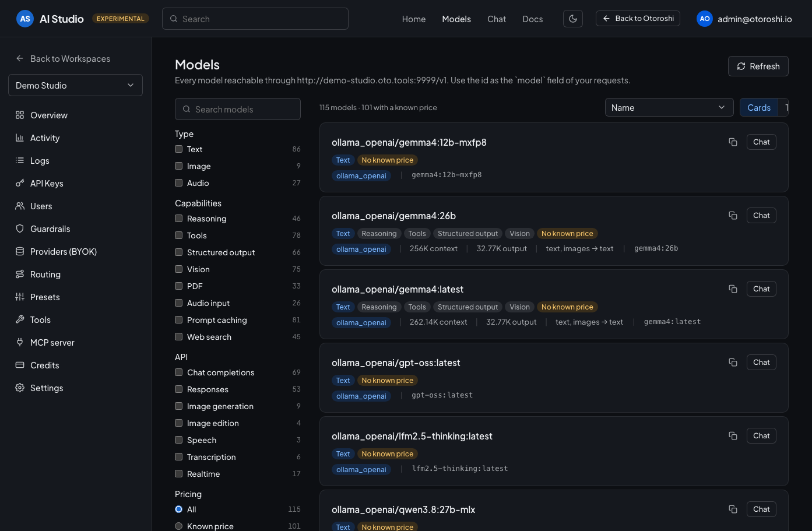Viewport: 812px width, 531px height.
Task: Open Chat for gpt-oss:latest
Action: click(761, 362)
